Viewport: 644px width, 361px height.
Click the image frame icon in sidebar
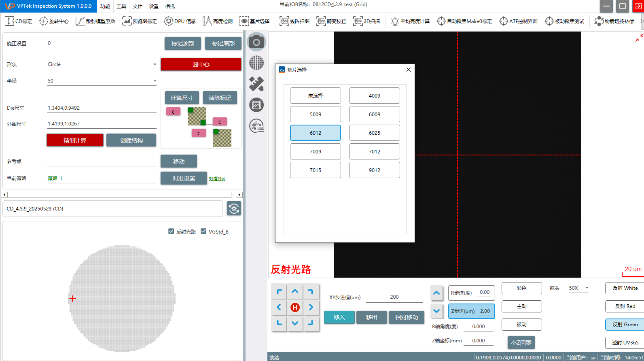coord(256,105)
